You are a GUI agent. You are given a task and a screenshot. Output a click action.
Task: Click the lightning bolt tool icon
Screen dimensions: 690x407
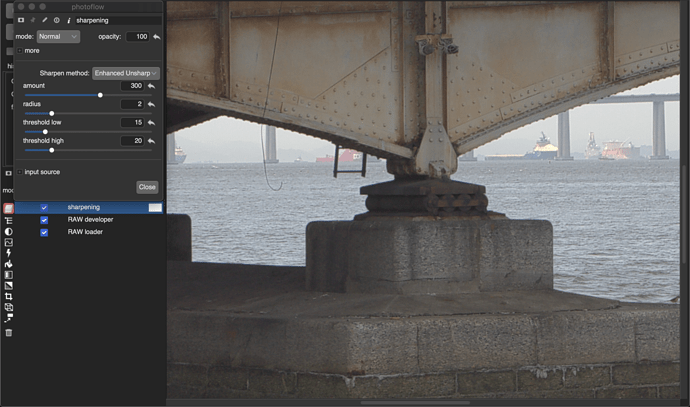point(9,253)
